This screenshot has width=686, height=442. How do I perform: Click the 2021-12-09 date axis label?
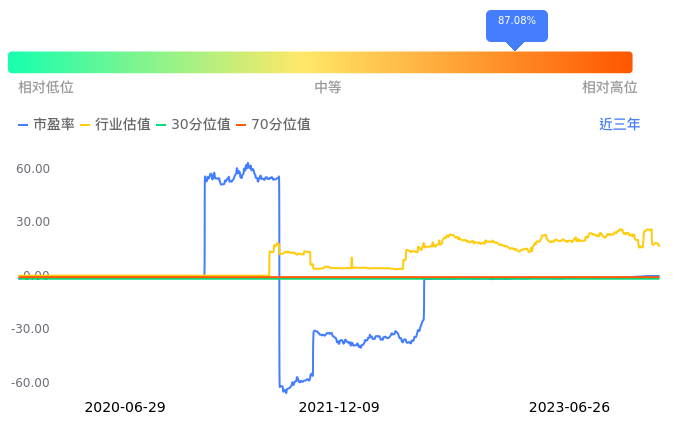pos(340,408)
